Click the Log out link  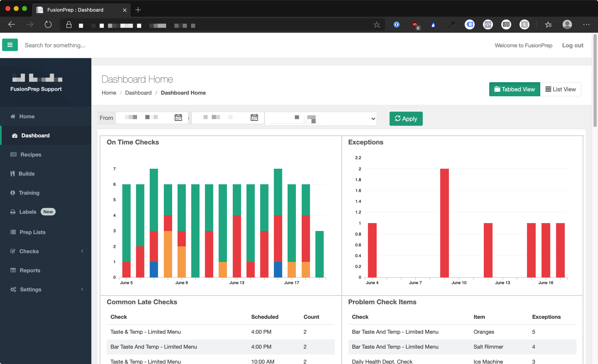[572, 45]
